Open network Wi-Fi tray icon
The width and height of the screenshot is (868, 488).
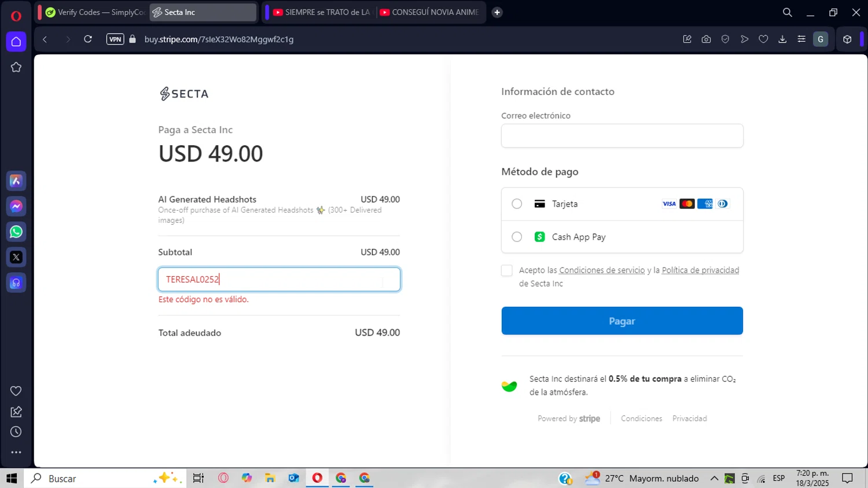762,479
